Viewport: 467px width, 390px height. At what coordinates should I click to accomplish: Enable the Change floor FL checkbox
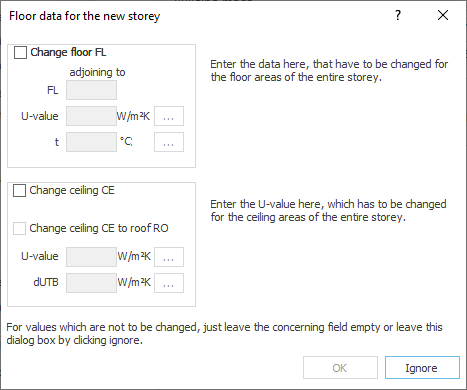[x=20, y=53]
